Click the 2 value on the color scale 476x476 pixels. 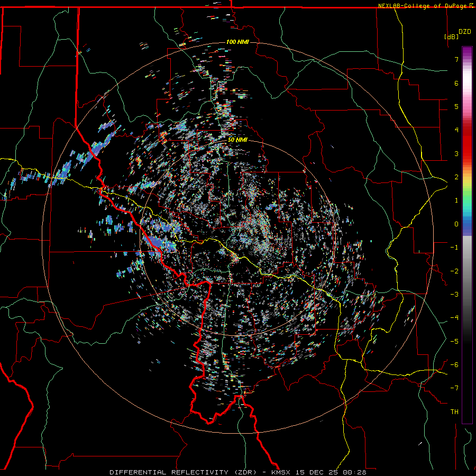(x=456, y=177)
